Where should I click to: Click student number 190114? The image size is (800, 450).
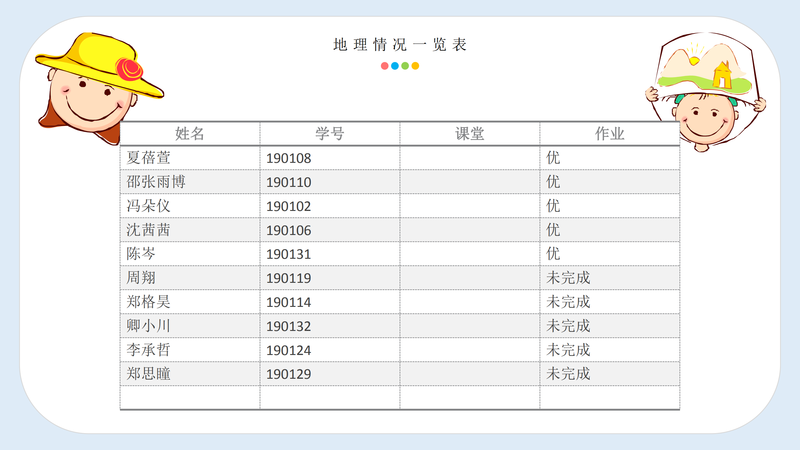pyautogui.click(x=289, y=302)
